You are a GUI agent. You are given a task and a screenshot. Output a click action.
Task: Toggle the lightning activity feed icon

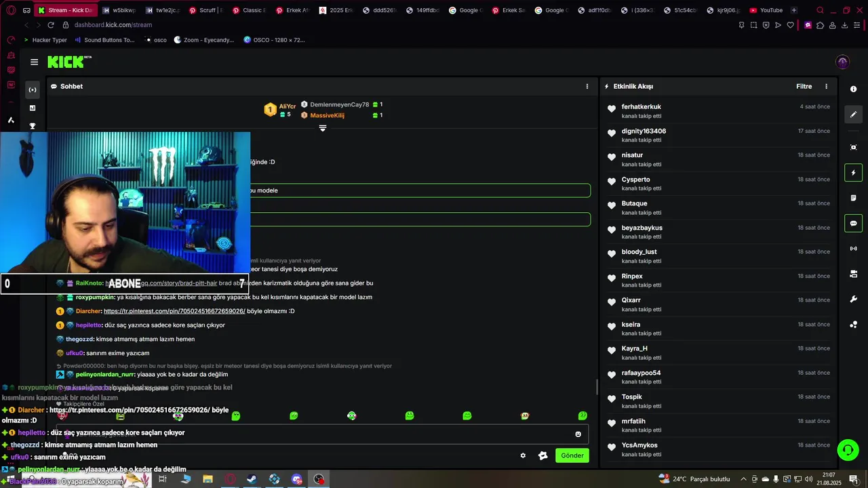pos(853,173)
